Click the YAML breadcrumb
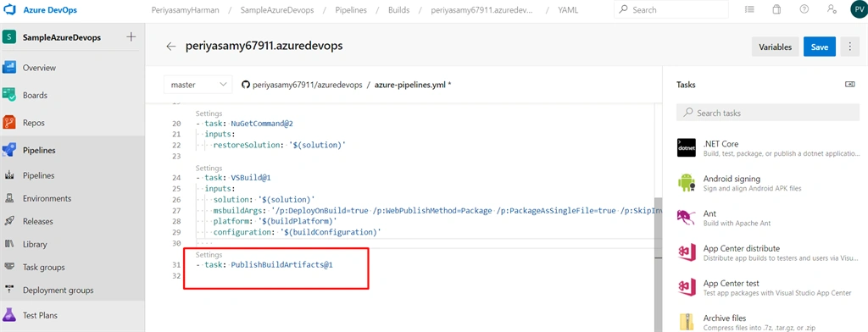This screenshot has height=332, width=868. tap(568, 10)
